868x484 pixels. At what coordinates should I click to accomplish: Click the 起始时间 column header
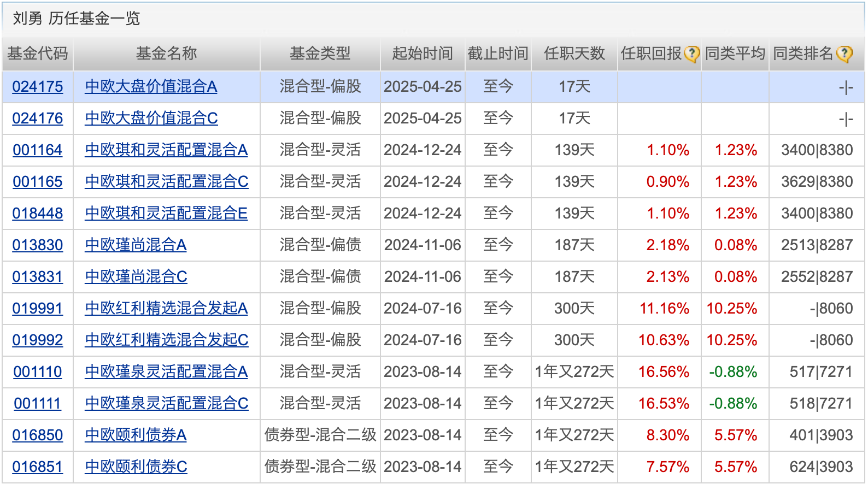pos(423,54)
